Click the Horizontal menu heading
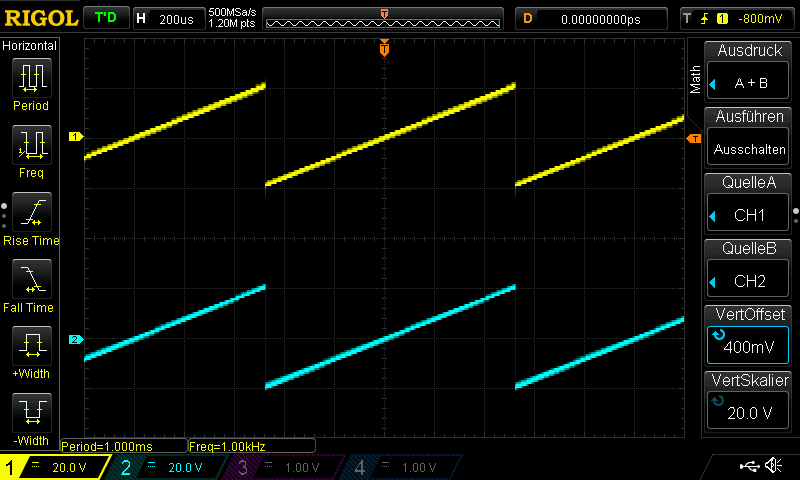 pyautogui.click(x=30, y=46)
